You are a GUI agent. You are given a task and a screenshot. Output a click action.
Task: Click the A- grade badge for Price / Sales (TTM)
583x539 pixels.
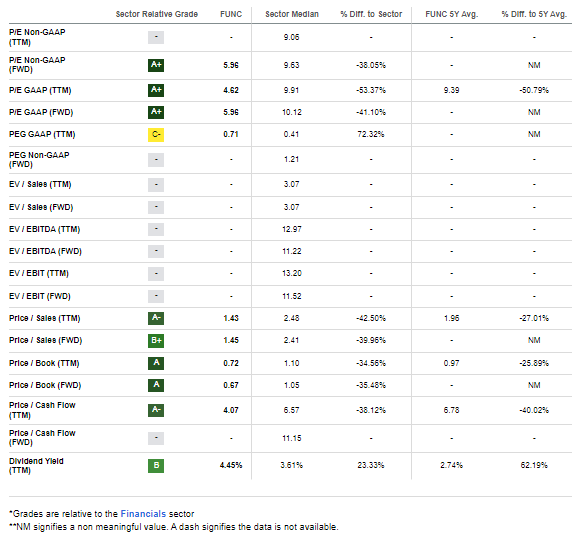coord(156,318)
